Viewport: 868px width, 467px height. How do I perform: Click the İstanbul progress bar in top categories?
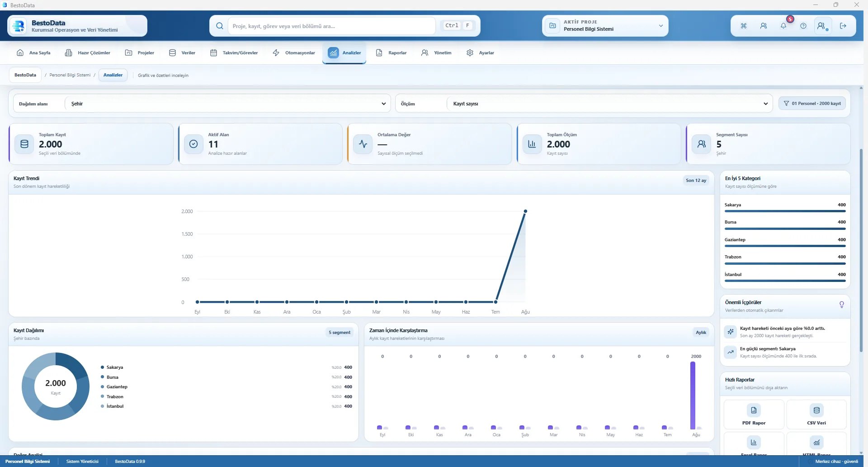click(x=785, y=281)
